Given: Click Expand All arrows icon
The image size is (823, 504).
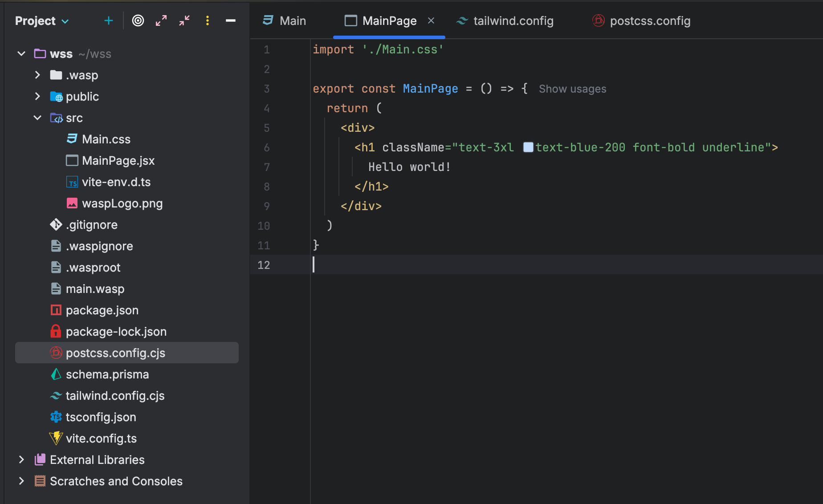Looking at the screenshot, I should point(161,20).
